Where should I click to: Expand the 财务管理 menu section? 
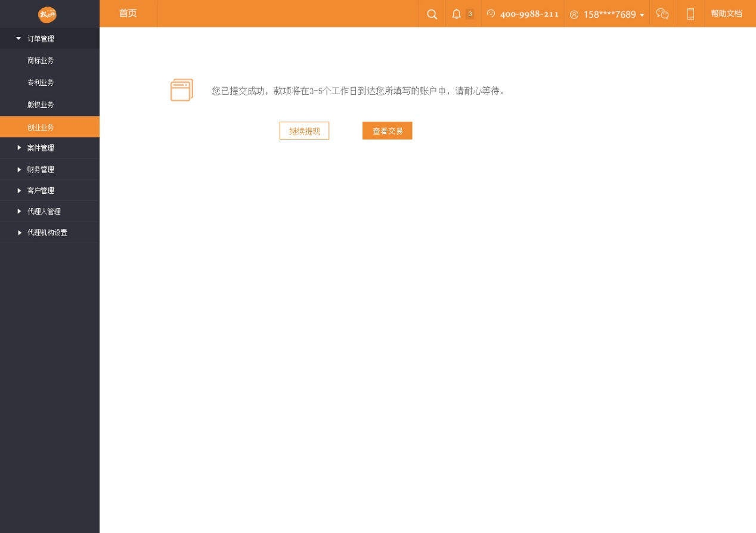coord(41,169)
